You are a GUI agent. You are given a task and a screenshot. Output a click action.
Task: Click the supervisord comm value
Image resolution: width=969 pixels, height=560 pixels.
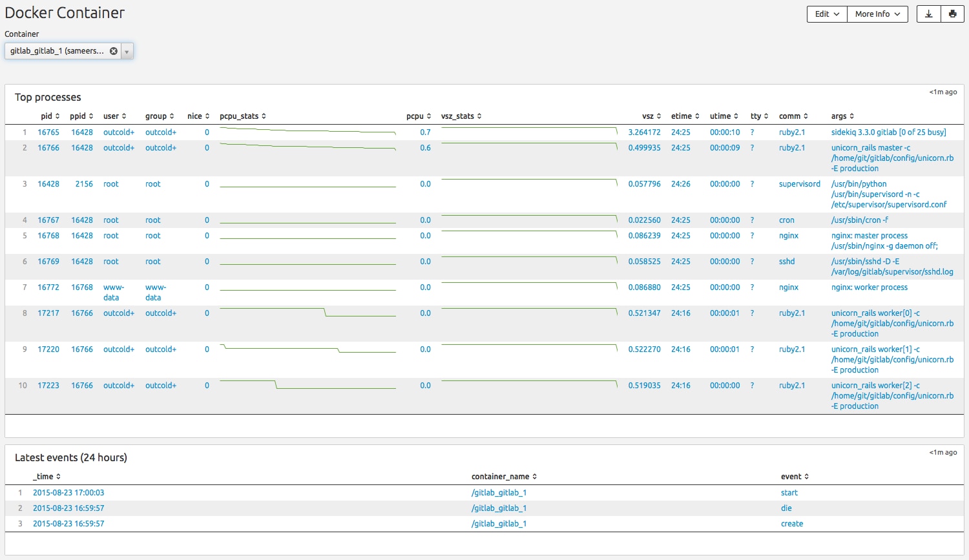[799, 184]
